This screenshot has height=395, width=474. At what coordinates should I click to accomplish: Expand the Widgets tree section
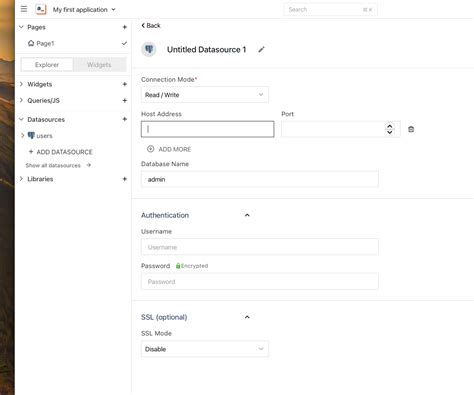coord(21,84)
